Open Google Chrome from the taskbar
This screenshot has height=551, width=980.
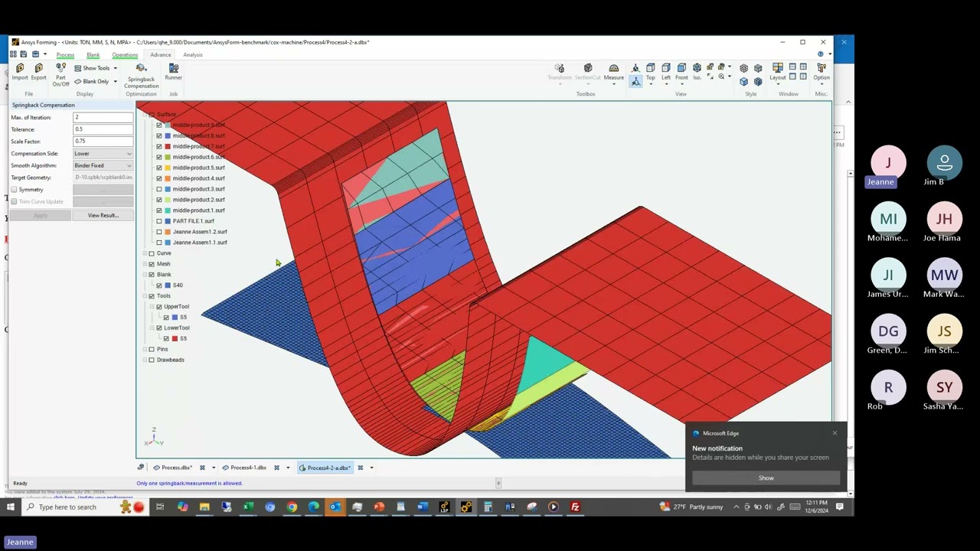tap(292, 507)
